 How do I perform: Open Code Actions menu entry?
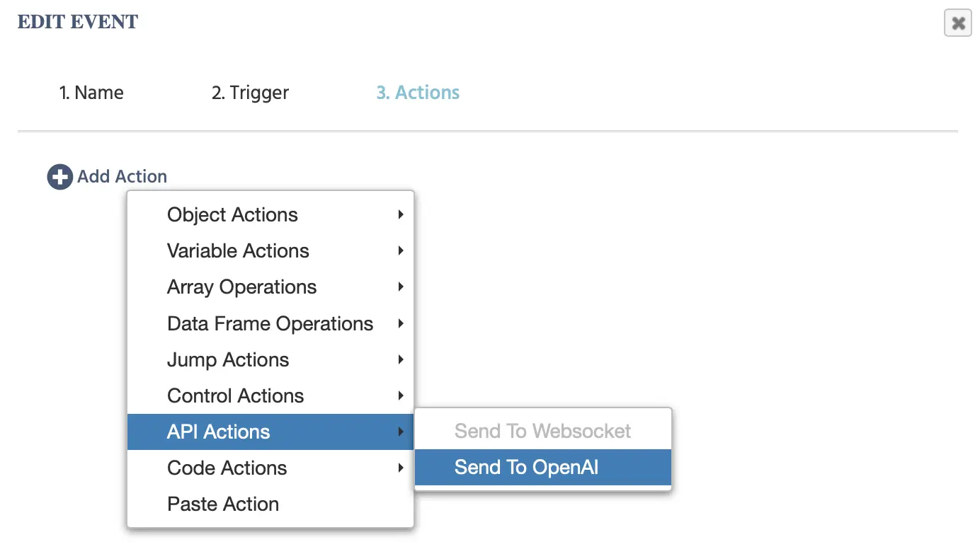pyautogui.click(x=227, y=468)
